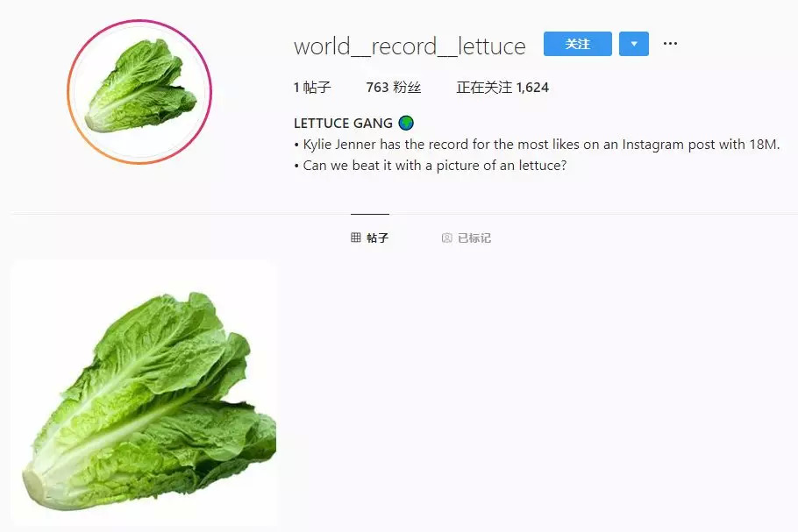
Task: Click the world__record__lettuce username heading
Action: tap(410, 46)
